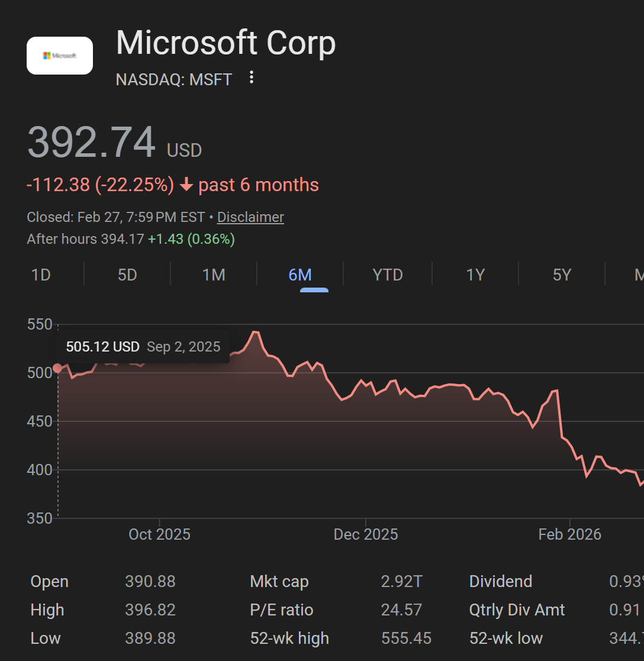This screenshot has width=644, height=661.
Task: Open the Disclaimer link
Action: tap(250, 217)
